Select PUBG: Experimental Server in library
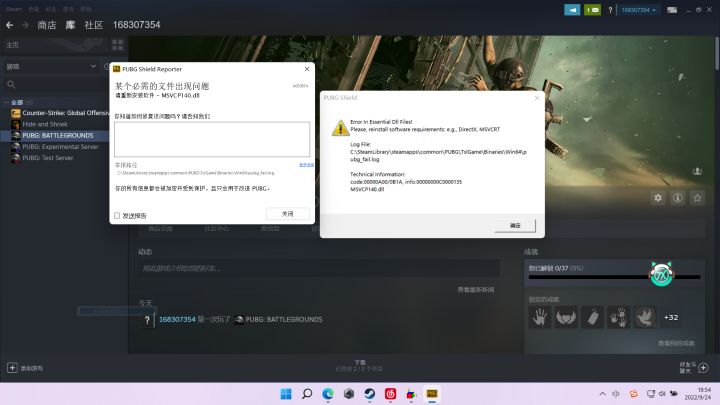The image size is (720, 405). coord(59,146)
